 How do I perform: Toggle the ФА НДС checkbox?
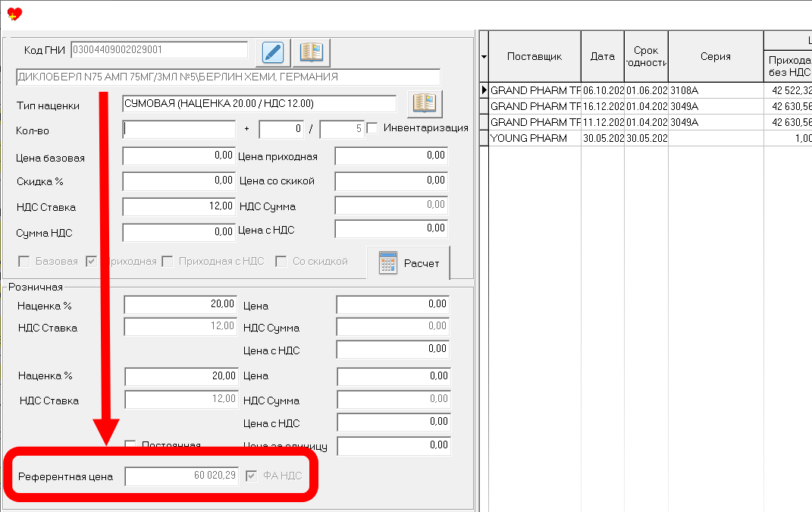(251, 476)
